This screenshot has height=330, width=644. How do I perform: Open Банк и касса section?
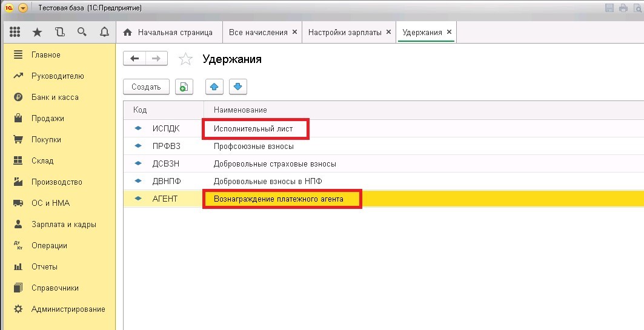point(58,97)
